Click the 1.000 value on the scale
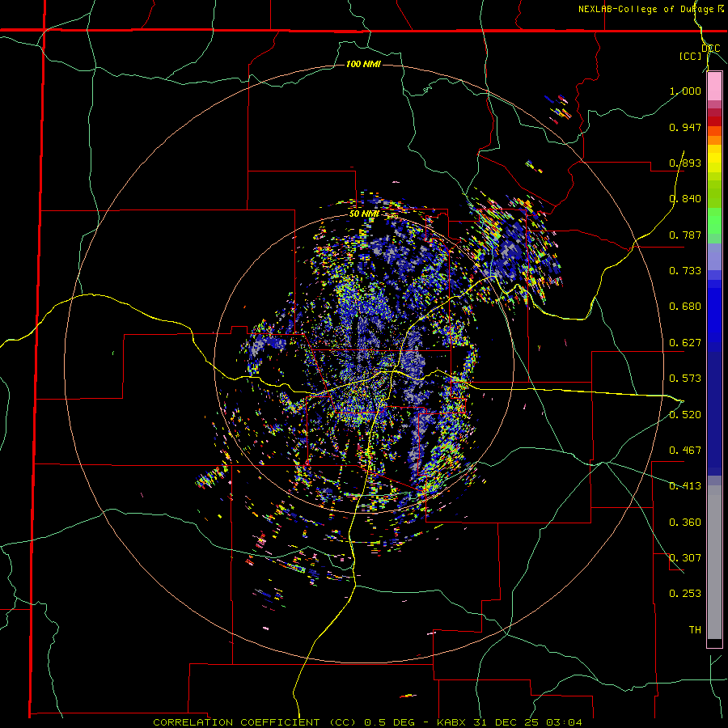Viewport: 728px width, 728px height. [x=685, y=91]
